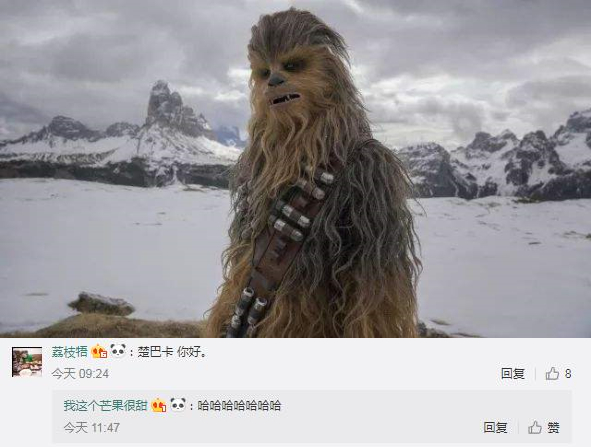Click the thumbs-up icon with 8 likes
Viewport: 591px width, 447px height.
(552, 374)
